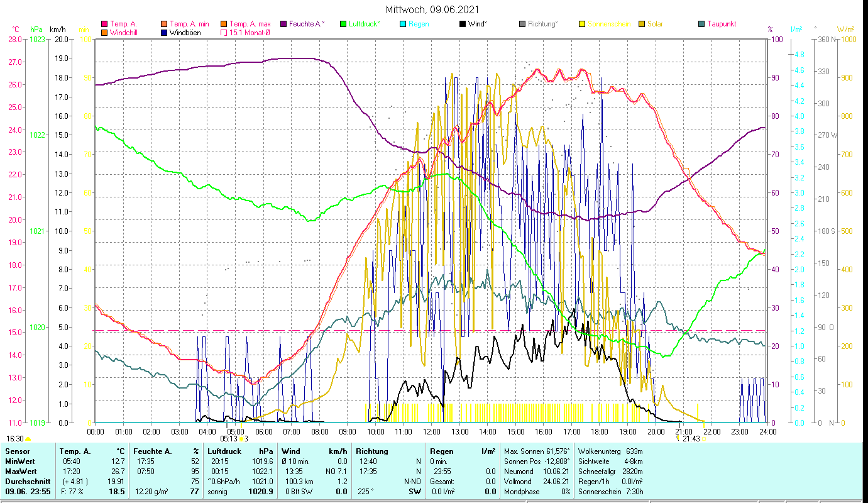Click the Temp. A. legend label
The width and height of the screenshot is (868, 503).
click(124, 24)
